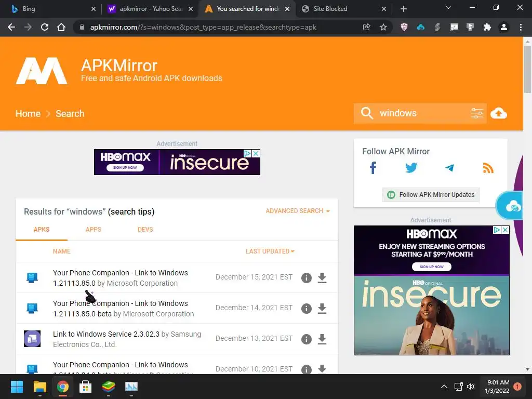Viewport: 532px width, 399px height.
Task: Go back to the previous page
Action: [x=11, y=27]
